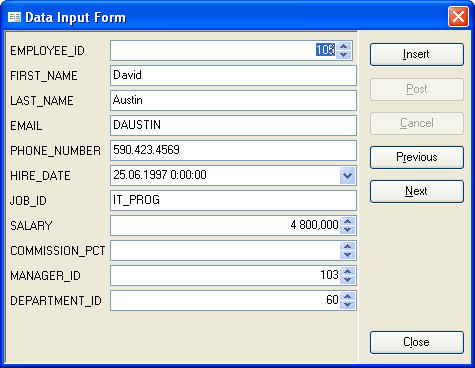Click the Data Input Form title text
The image size is (475, 368).
click(x=76, y=17)
